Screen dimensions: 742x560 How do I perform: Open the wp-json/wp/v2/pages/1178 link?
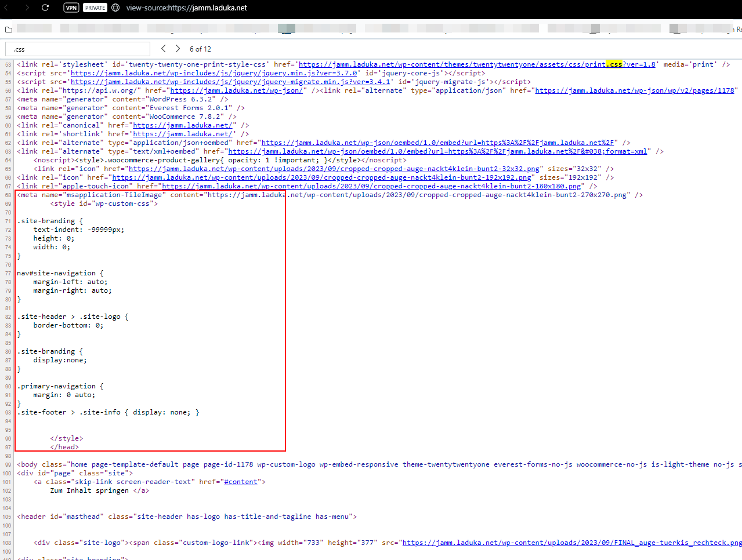[x=635, y=90]
